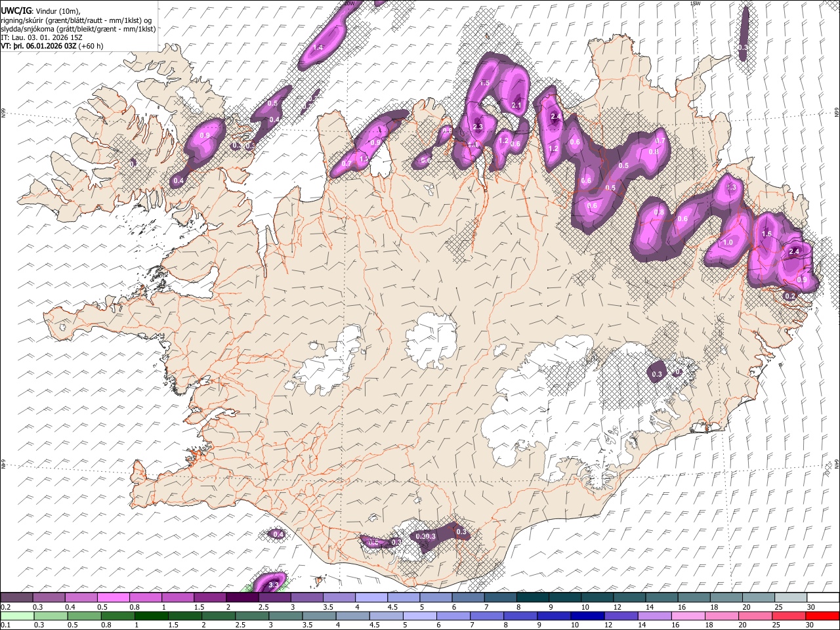840x630 pixels.
Task: Click the '30' tick label of the lower legend
Action: pyautogui.click(x=811, y=625)
